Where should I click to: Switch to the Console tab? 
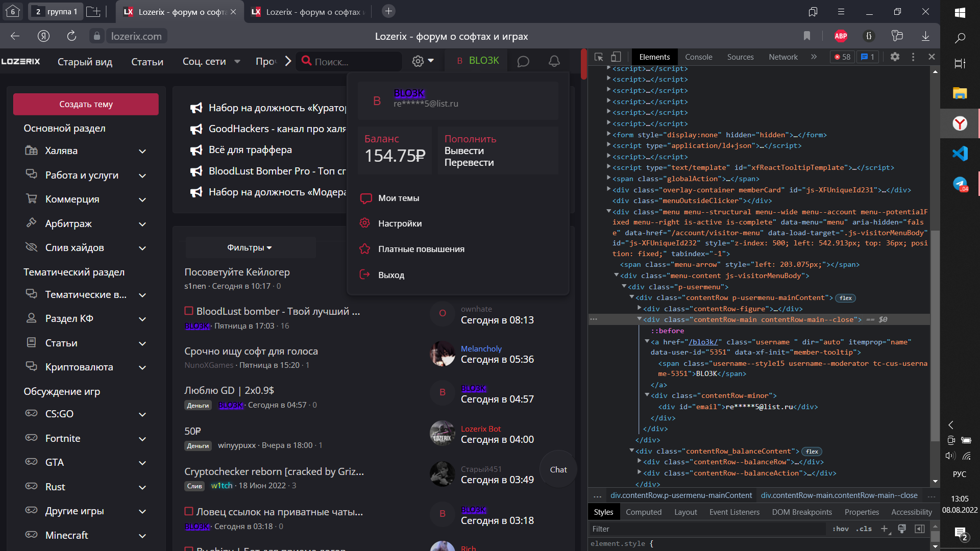click(x=698, y=57)
